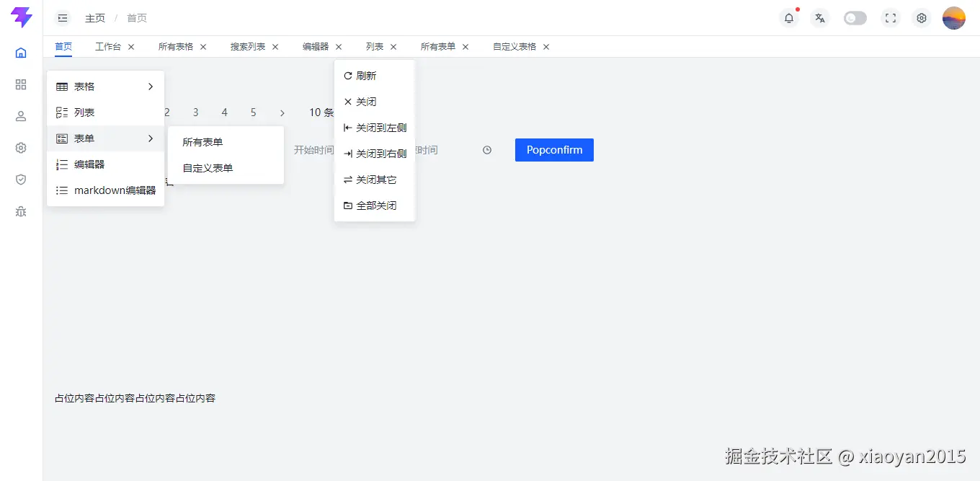Choose 全部关闭 in the context menu

375,206
